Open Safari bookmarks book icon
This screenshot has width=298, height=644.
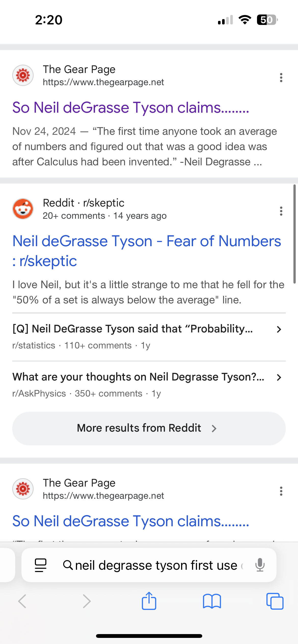(x=212, y=601)
